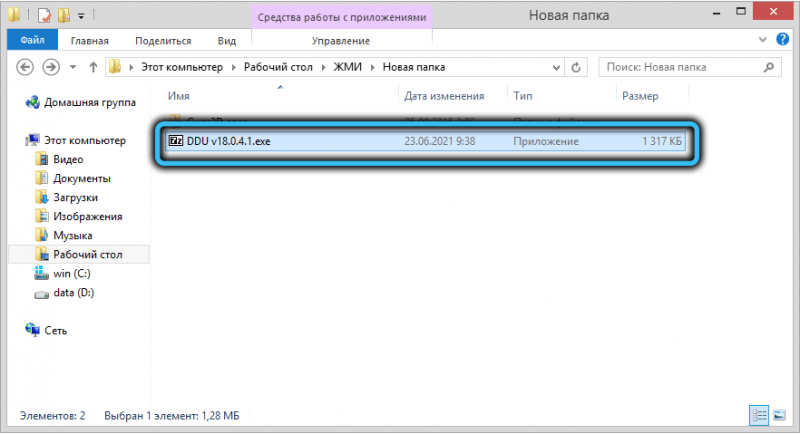This screenshot has height=434, width=800.
Task: Minimize the Новая папка window
Action: click(x=716, y=13)
